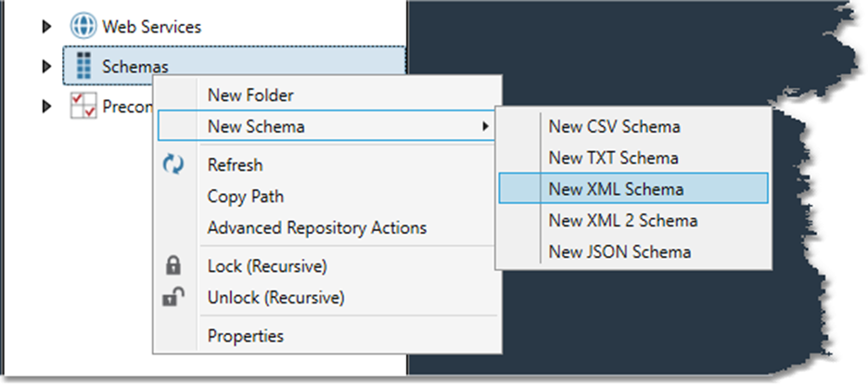Click the open padlock Unlock icon

tap(173, 298)
